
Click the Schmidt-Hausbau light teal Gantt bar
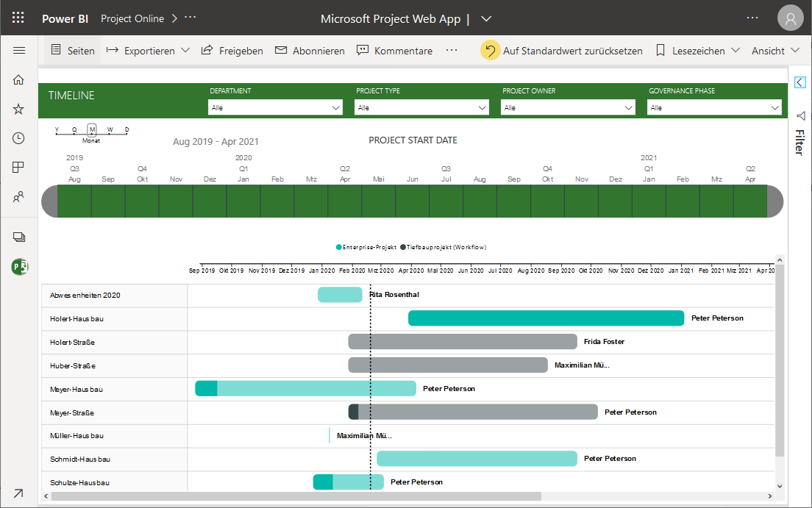coord(477,459)
